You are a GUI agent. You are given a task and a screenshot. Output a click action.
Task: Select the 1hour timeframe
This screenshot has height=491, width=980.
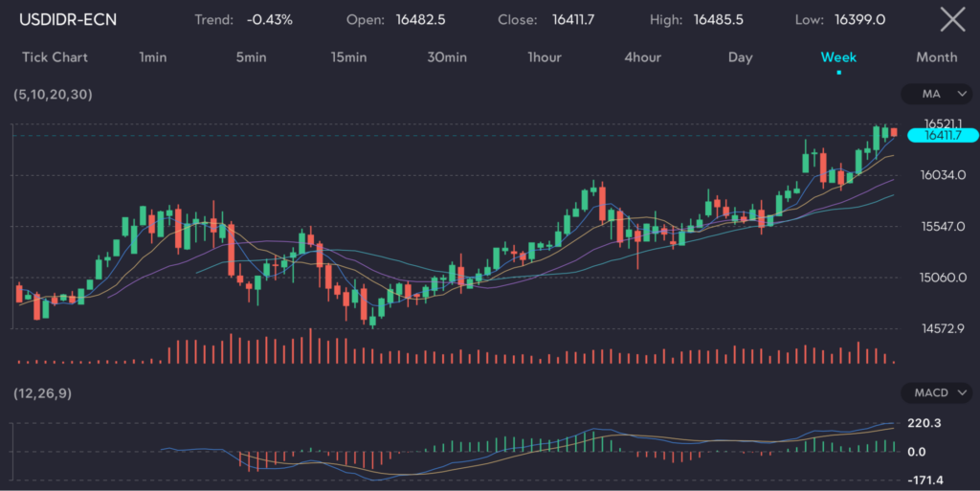[x=545, y=57]
